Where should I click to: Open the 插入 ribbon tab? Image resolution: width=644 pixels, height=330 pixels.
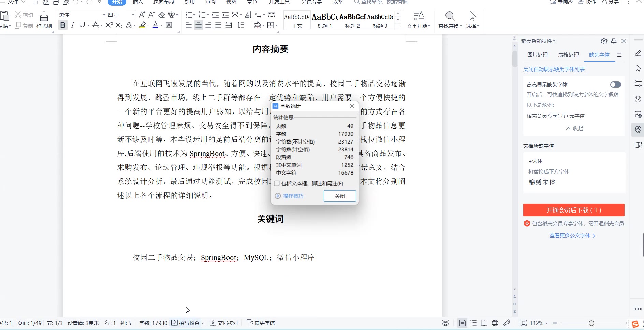pos(137,2)
